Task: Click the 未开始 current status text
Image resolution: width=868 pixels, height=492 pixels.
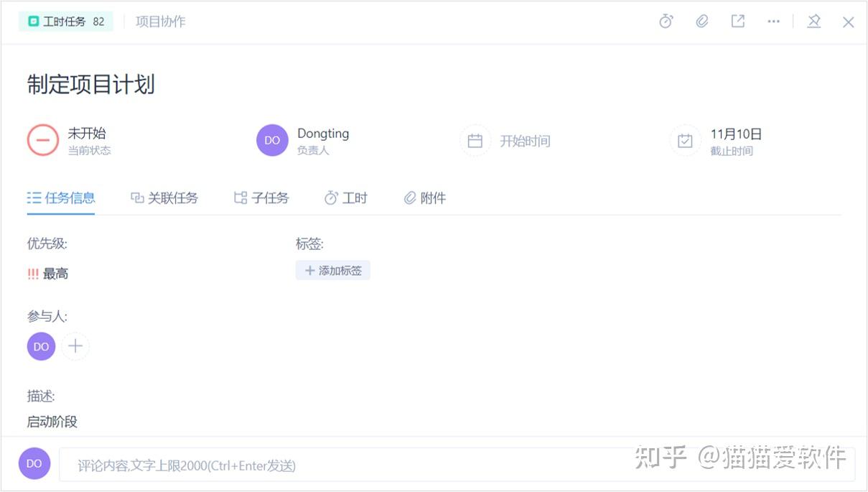Action: tap(87, 133)
